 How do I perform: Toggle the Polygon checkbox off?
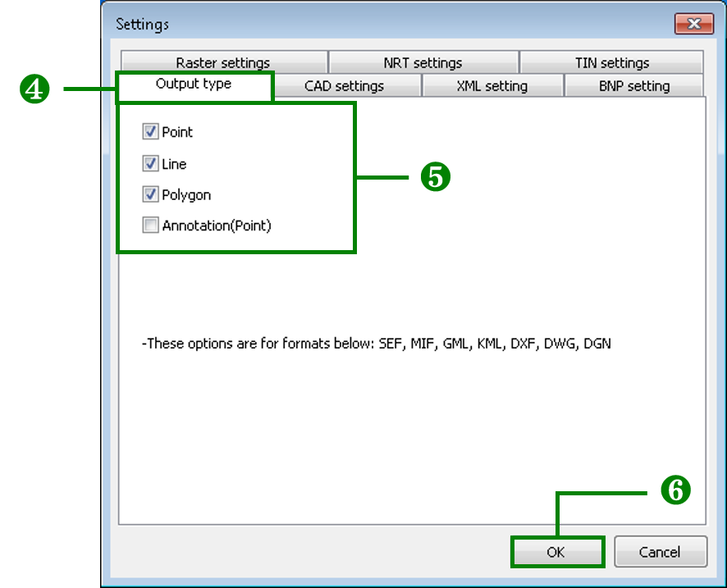click(x=150, y=195)
